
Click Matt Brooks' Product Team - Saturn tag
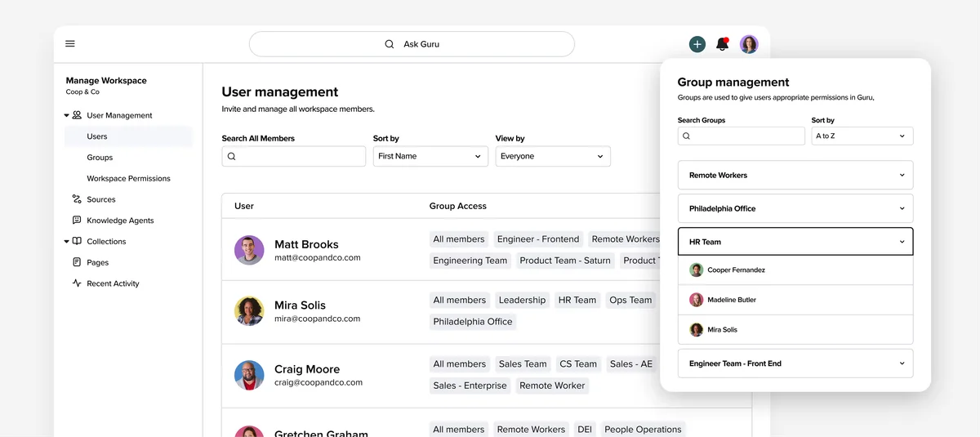click(x=565, y=261)
